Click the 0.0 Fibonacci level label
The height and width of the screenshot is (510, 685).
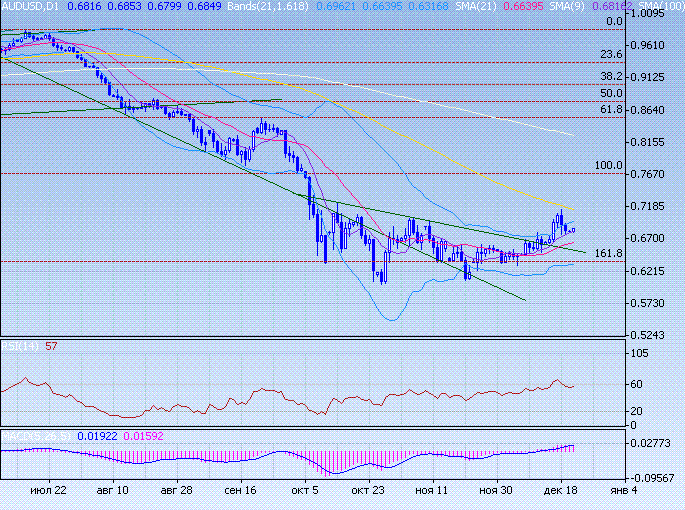pyautogui.click(x=615, y=21)
